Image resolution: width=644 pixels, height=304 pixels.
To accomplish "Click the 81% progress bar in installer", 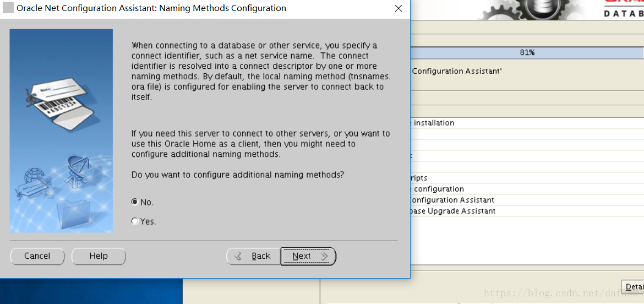I will click(527, 52).
